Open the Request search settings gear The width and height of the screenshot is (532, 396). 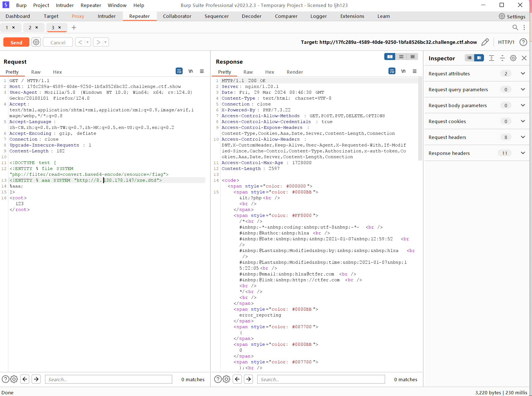click(x=14, y=379)
